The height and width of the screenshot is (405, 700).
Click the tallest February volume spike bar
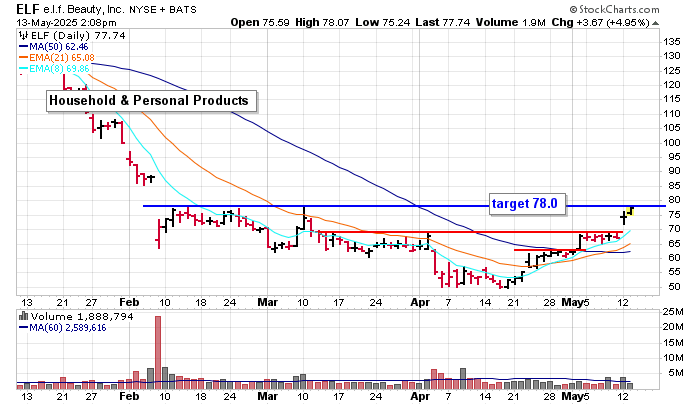tap(158, 352)
